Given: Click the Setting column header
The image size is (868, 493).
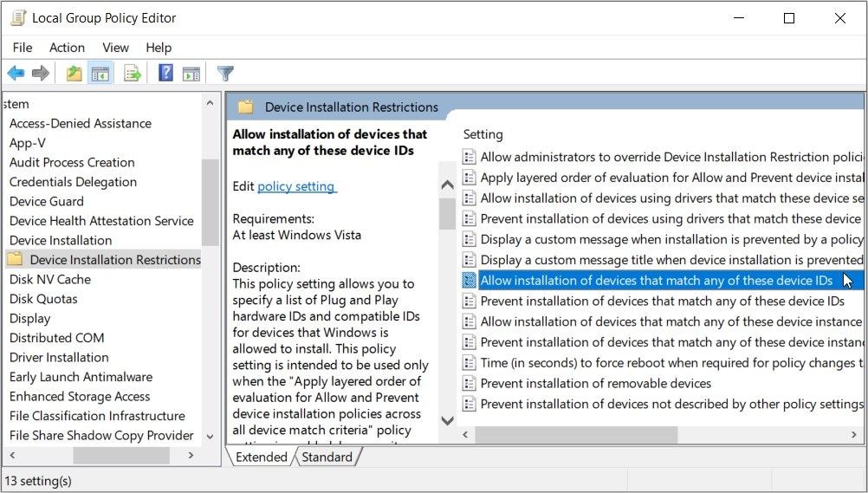Looking at the screenshot, I should pos(483,134).
